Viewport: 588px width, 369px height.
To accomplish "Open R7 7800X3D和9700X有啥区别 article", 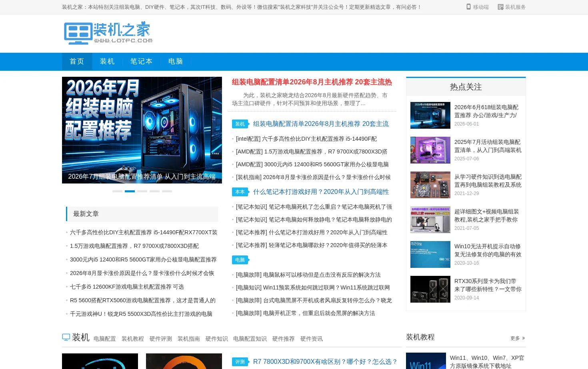I will (x=325, y=362).
